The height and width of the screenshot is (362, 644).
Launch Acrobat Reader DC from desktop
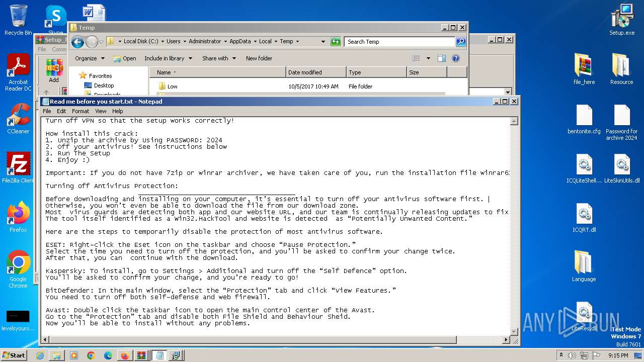[x=18, y=72]
